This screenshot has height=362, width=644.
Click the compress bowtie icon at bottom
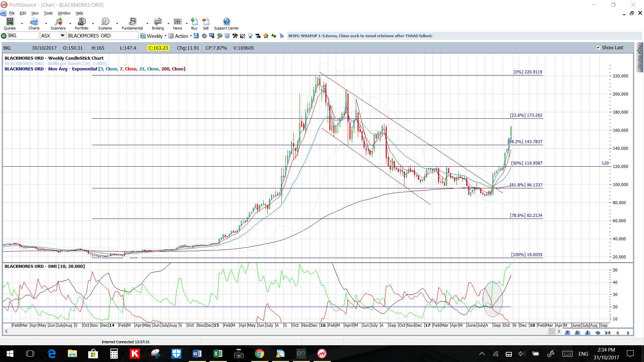coord(608,333)
